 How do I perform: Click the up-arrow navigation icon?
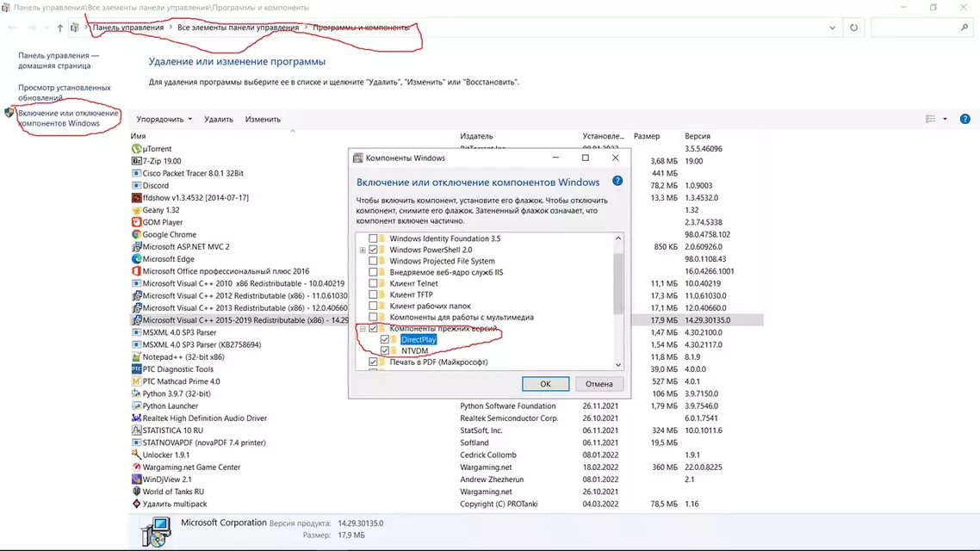pos(60,28)
